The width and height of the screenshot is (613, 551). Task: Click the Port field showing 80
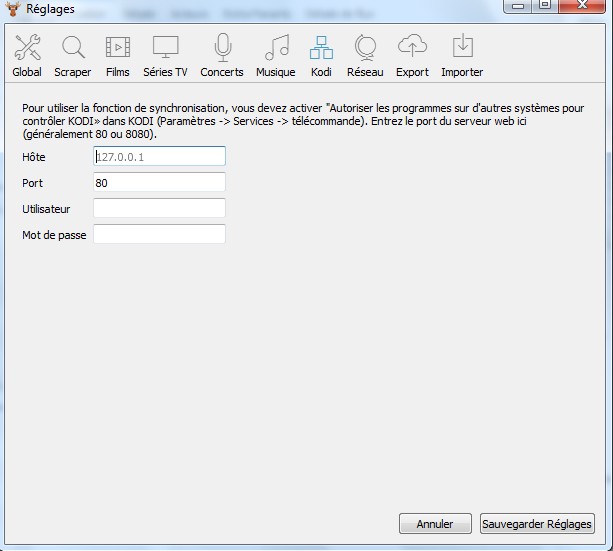pyautogui.click(x=160, y=182)
